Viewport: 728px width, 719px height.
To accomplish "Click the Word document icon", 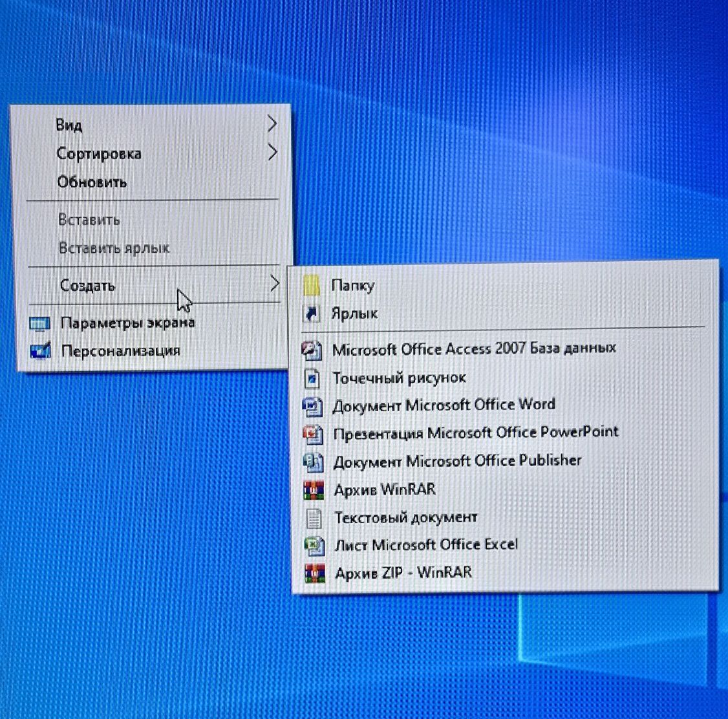I will pyautogui.click(x=312, y=407).
